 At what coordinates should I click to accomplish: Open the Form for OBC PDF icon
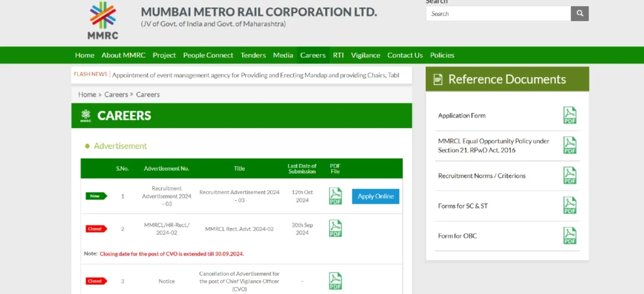tap(570, 236)
